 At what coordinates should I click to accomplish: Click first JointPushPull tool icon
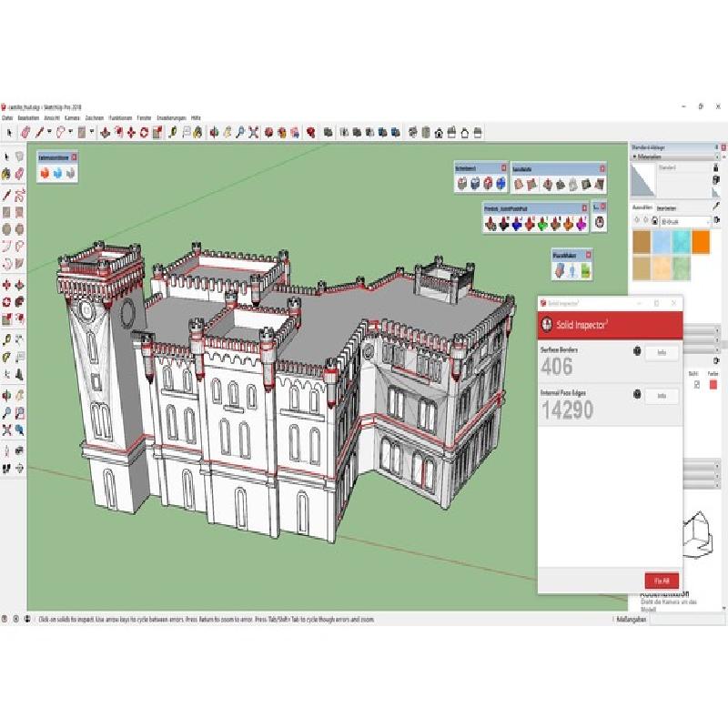tap(490, 224)
